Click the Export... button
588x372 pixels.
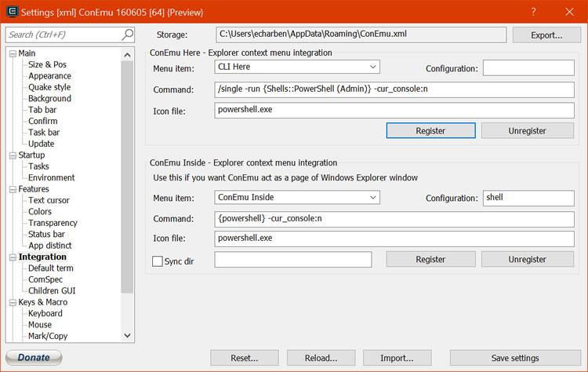(546, 35)
